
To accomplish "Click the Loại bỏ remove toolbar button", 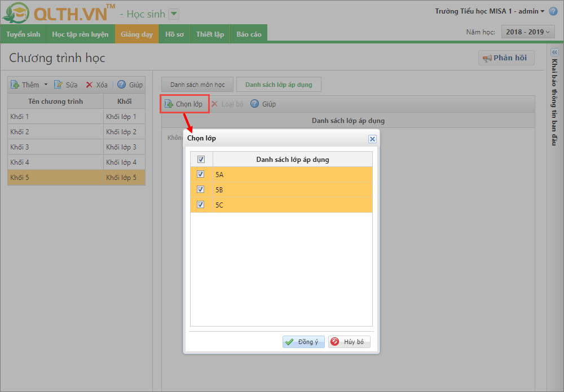I will click(228, 104).
